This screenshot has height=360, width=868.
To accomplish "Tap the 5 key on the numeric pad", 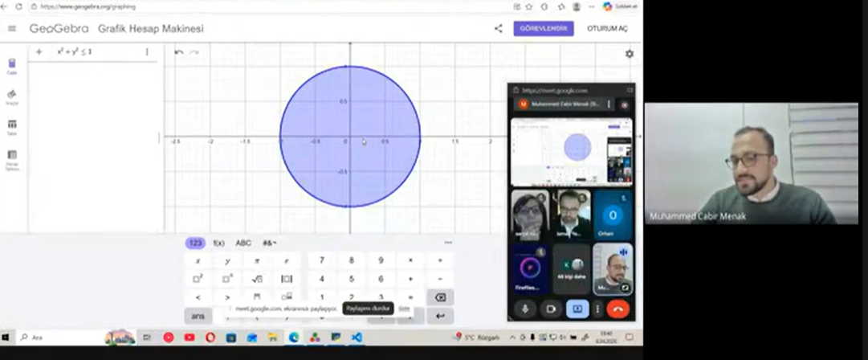I will 351,279.
